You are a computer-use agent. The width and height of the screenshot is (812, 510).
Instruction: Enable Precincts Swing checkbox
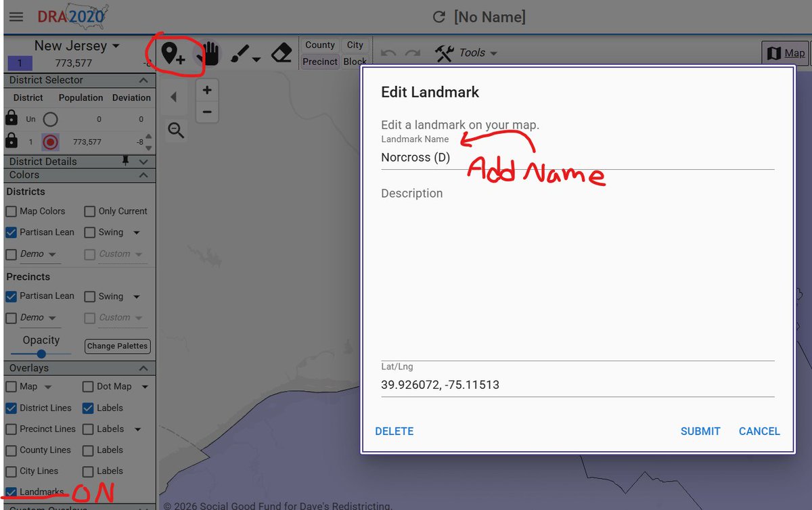(89, 296)
